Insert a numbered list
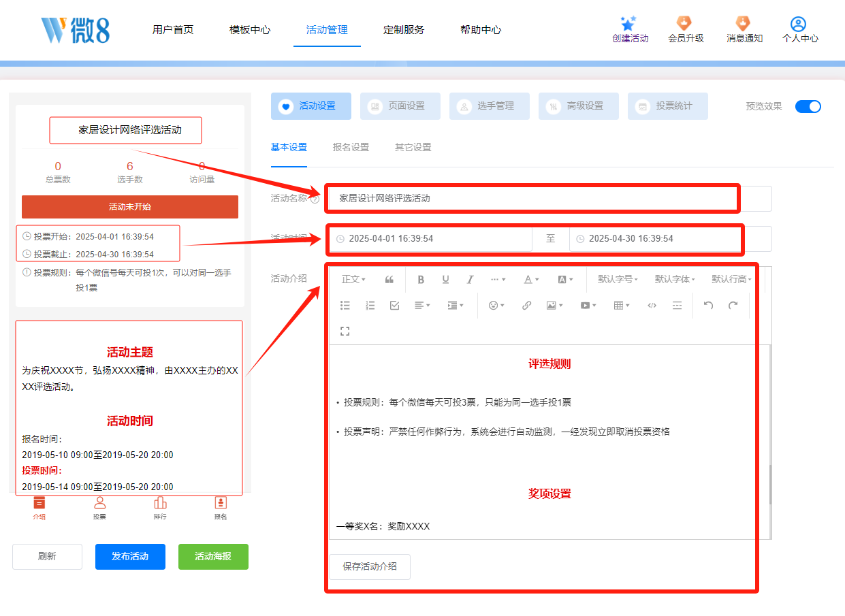 coord(370,306)
